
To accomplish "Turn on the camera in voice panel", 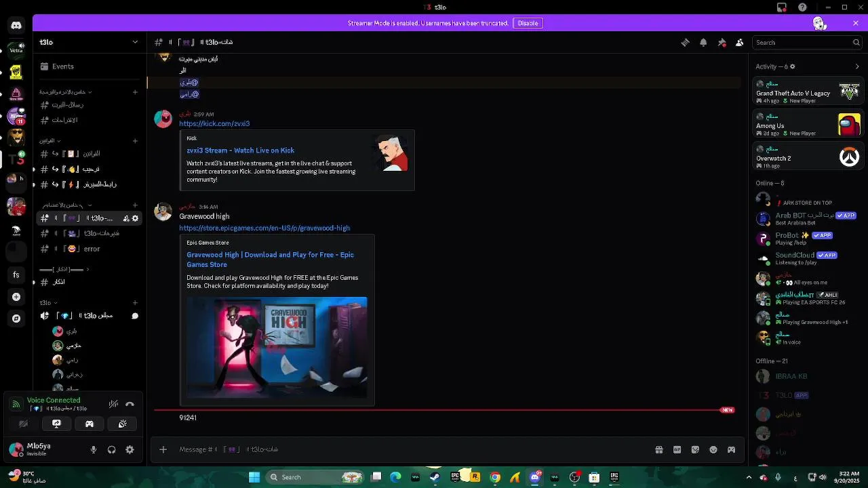I will click(24, 424).
